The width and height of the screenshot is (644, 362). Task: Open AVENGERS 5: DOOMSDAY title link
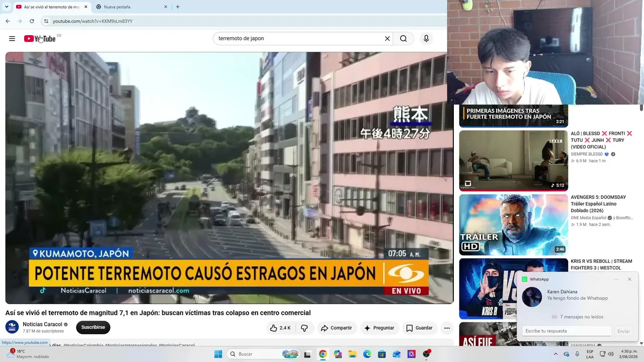pos(598,204)
